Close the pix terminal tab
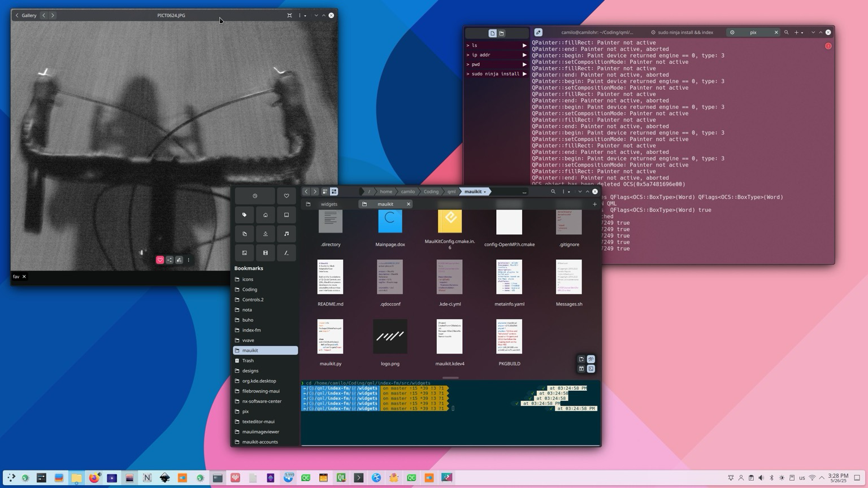Image resolution: width=868 pixels, height=488 pixels. tap(776, 32)
